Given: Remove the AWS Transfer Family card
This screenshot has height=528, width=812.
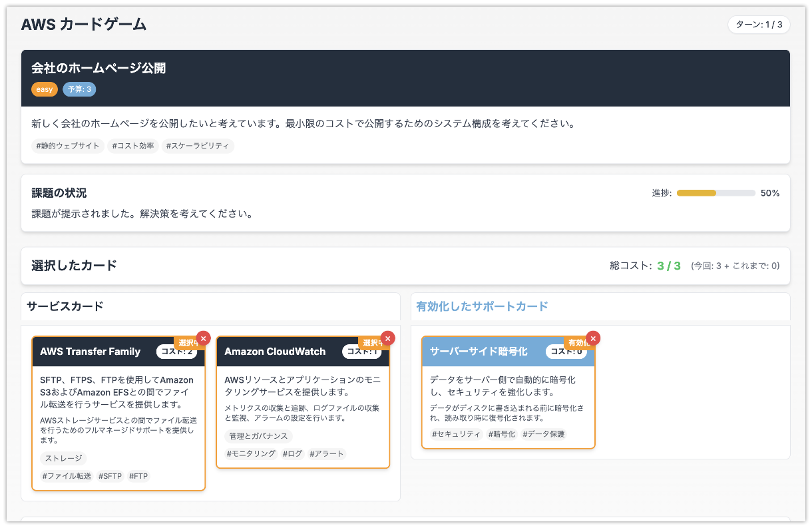Looking at the screenshot, I should coord(204,338).
